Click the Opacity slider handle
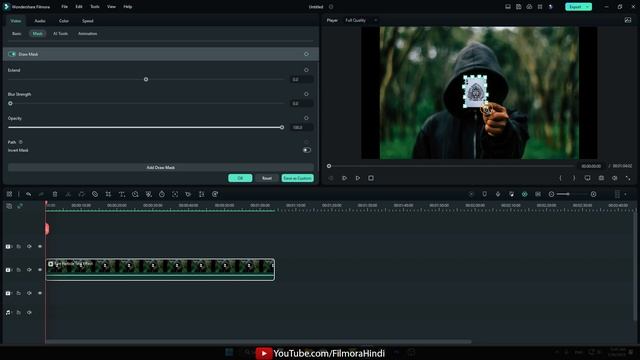The image size is (640, 360). pyautogui.click(x=282, y=127)
